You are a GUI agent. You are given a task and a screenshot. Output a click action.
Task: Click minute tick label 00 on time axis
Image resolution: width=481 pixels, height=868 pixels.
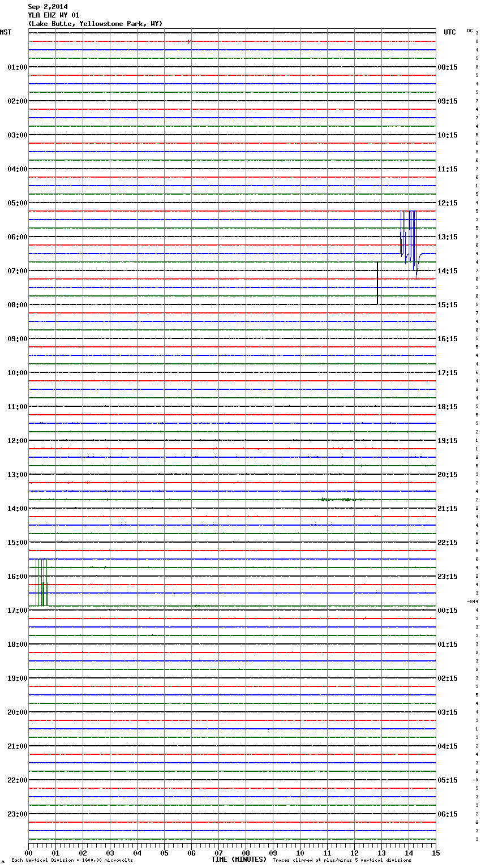click(x=28, y=853)
